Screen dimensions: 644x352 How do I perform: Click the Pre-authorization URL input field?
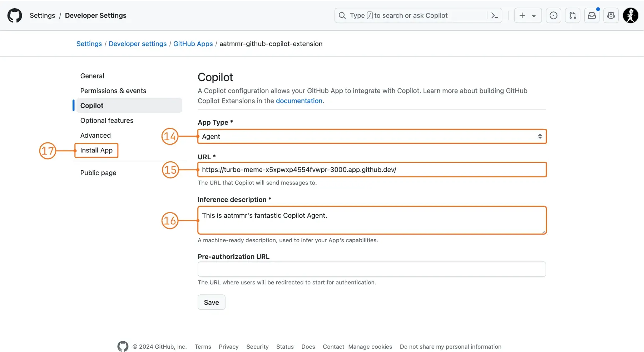[372, 269]
